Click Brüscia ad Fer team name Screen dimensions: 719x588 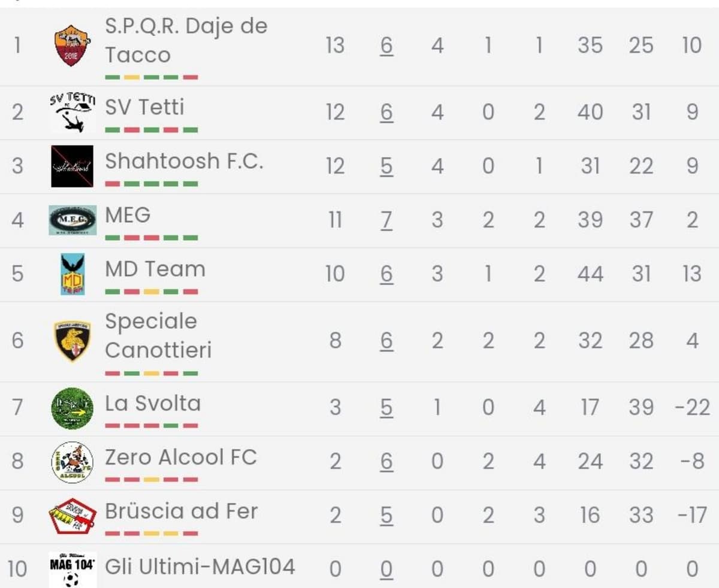(181, 511)
